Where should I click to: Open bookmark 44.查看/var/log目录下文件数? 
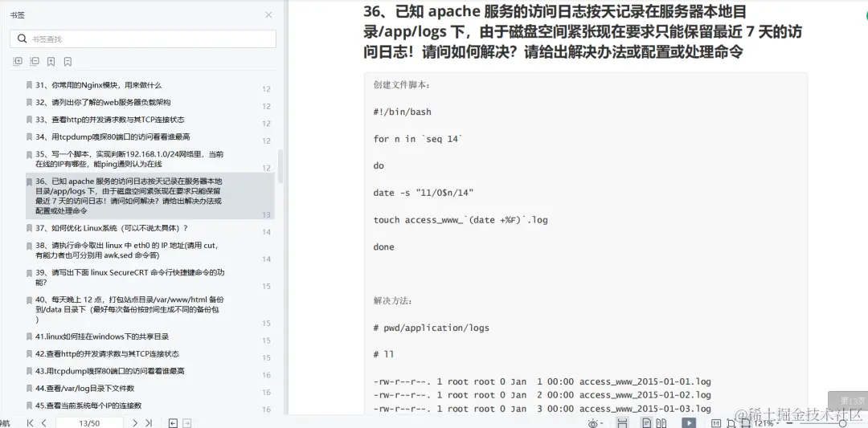pyautogui.click(x=84, y=388)
